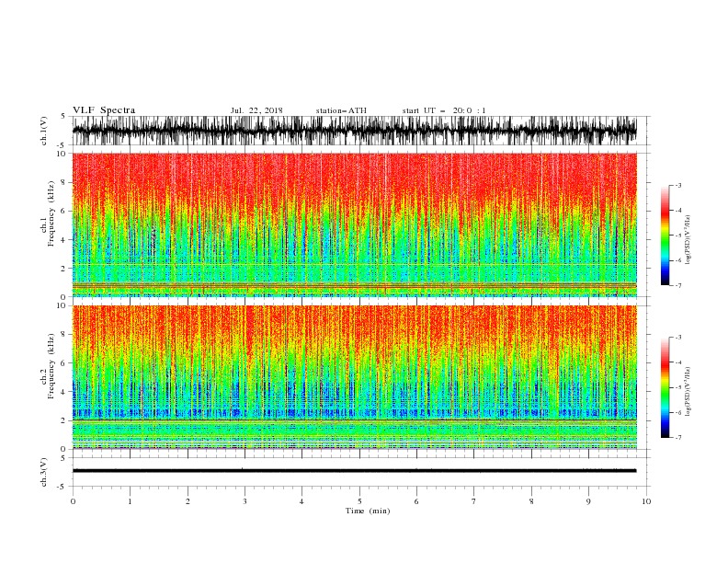Click the "ch.1(V)" waveform axis label
728x563 pixels.
[x=44, y=131]
